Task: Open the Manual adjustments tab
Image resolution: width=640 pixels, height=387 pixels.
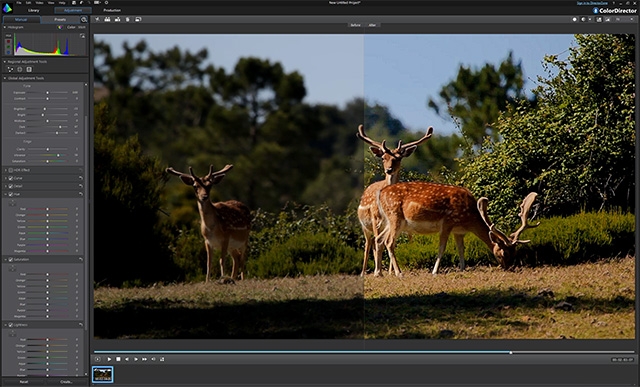Action: [21, 20]
